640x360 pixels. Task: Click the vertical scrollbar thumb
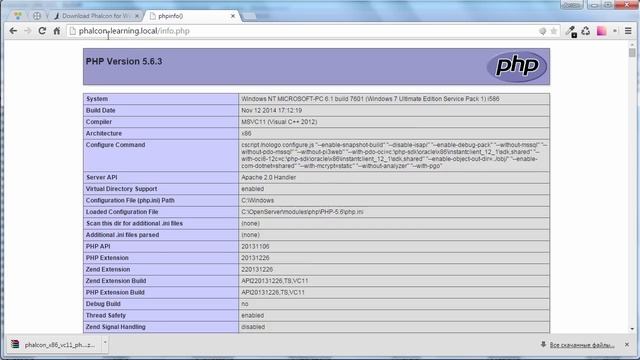pyautogui.click(x=632, y=52)
